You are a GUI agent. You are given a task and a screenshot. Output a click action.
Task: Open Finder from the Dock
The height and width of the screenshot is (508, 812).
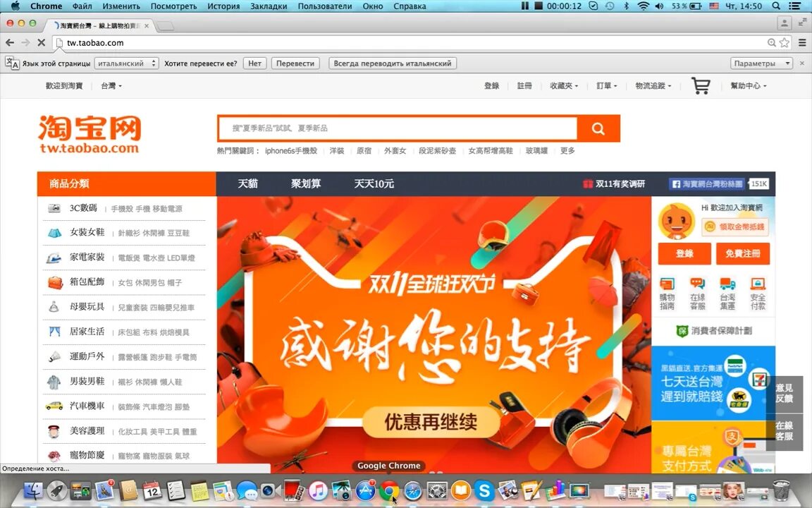33,490
